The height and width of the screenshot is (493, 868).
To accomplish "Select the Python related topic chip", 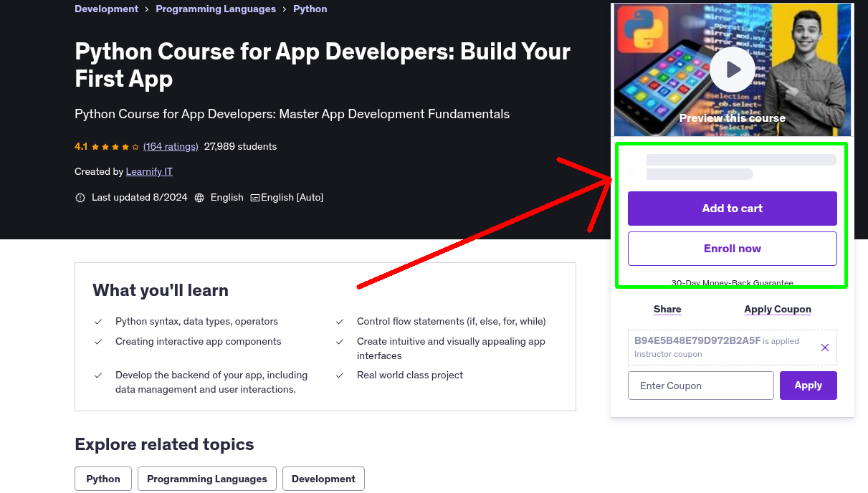I will coord(103,479).
